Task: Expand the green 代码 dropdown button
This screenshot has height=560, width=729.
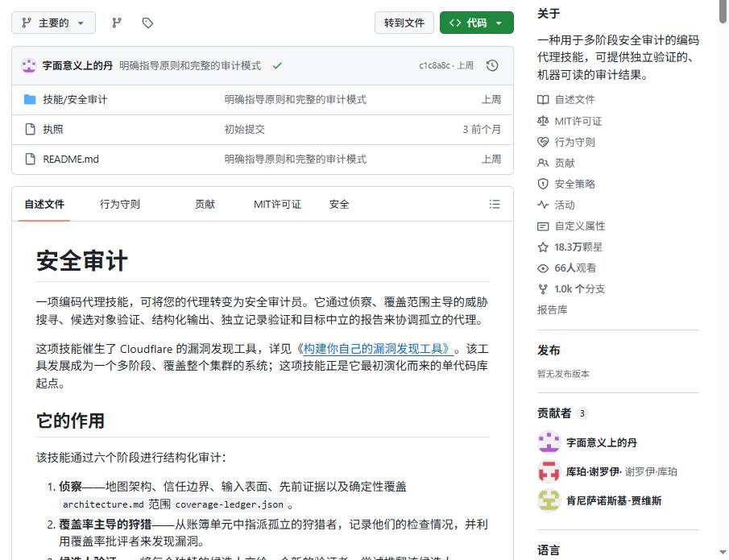Action: click(x=477, y=23)
